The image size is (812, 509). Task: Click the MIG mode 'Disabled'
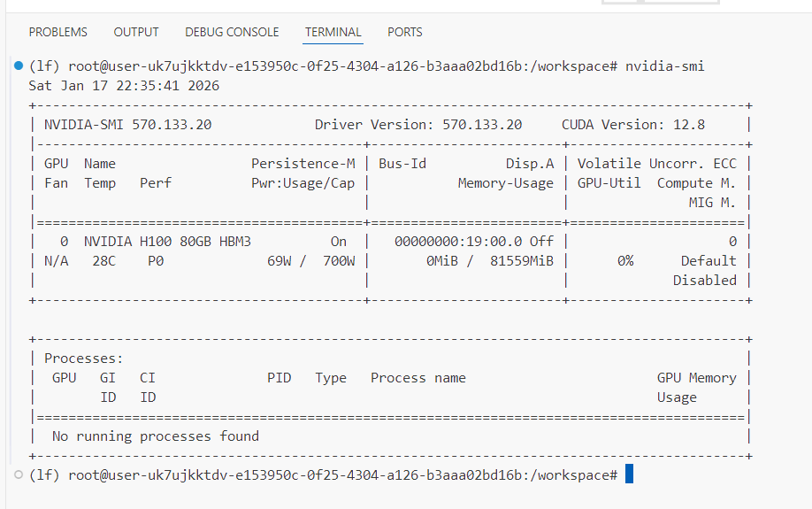[x=705, y=281]
